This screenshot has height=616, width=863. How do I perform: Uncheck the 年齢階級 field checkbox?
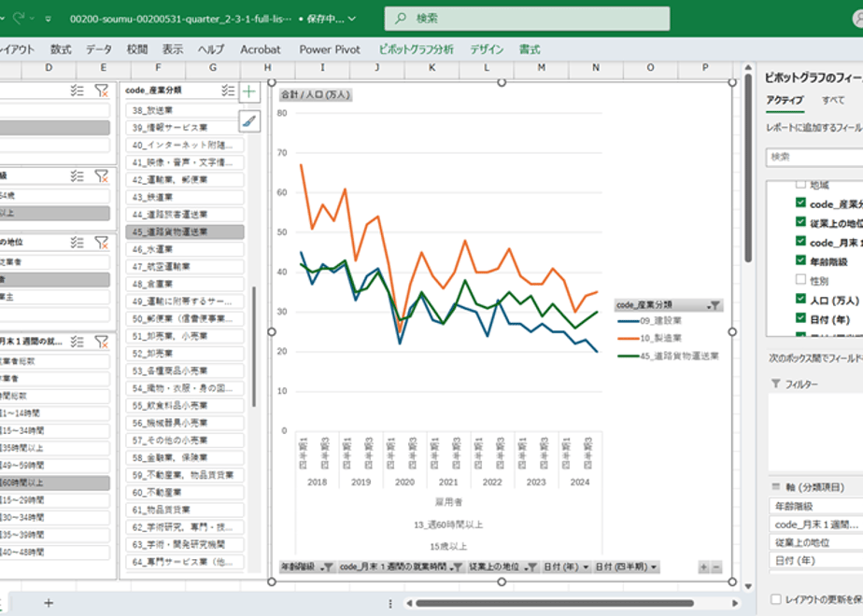tap(800, 260)
